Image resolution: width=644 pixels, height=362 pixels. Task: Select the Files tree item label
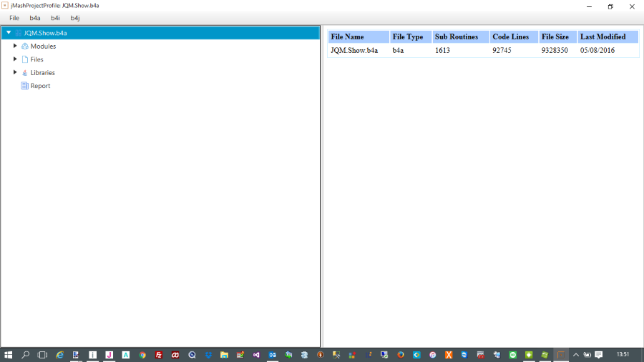(36, 59)
